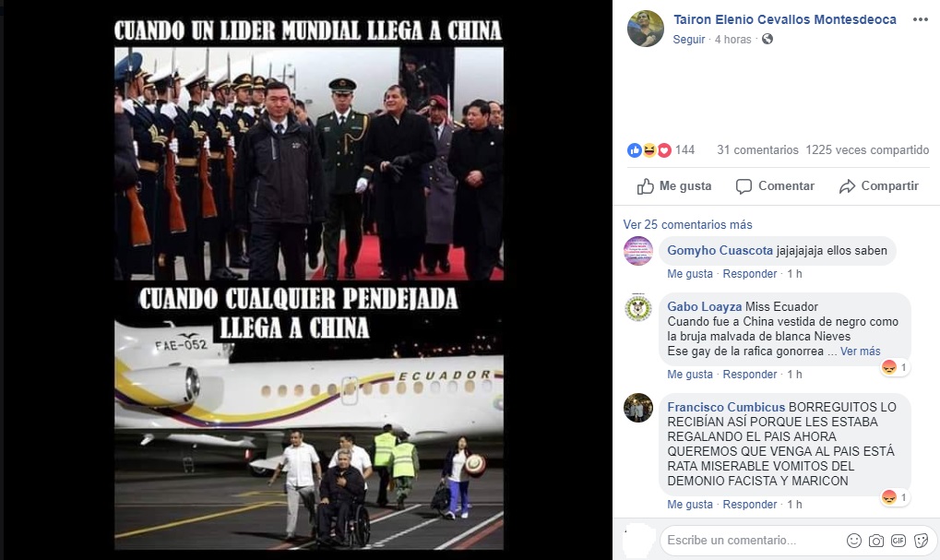
Task: Follow the author with Seguir link
Action: (689, 39)
